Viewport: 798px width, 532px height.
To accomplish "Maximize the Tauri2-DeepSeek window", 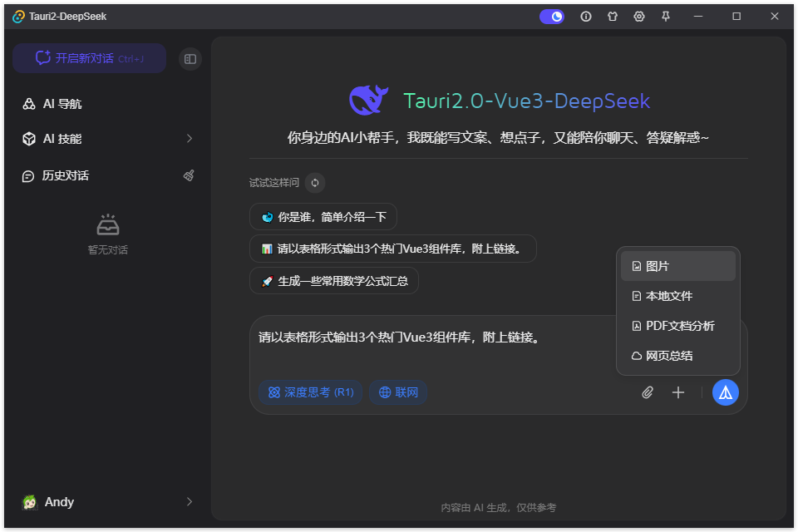I will click(736, 17).
